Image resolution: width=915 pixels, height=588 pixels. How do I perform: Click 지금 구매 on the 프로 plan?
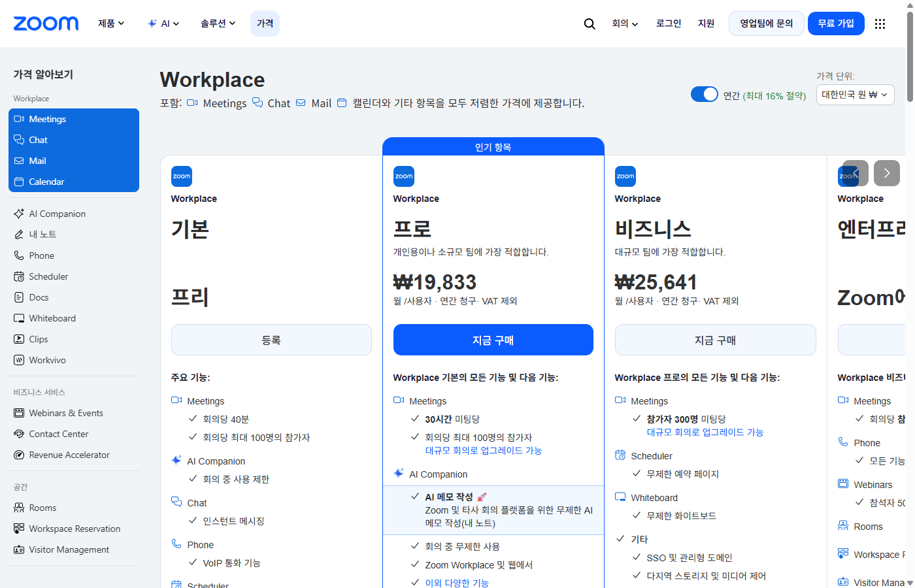coord(493,340)
